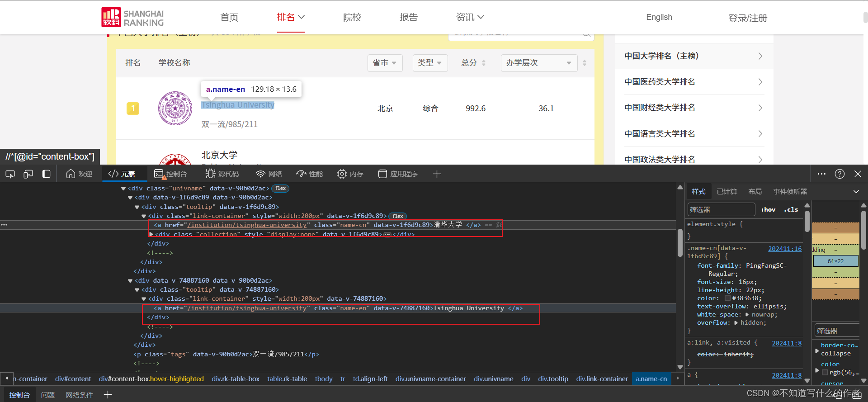Sort by 总分 total score arrows
This screenshot has height=402, width=868.
tap(484, 63)
